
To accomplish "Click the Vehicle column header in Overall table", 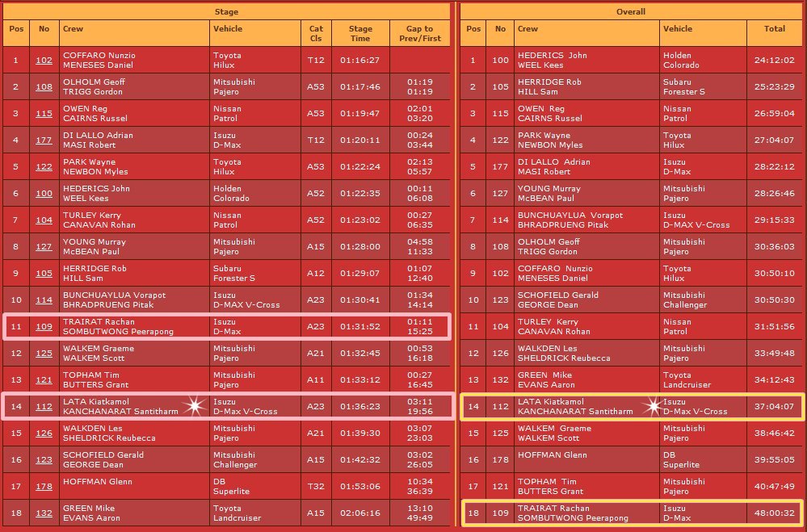I will [x=703, y=33].
